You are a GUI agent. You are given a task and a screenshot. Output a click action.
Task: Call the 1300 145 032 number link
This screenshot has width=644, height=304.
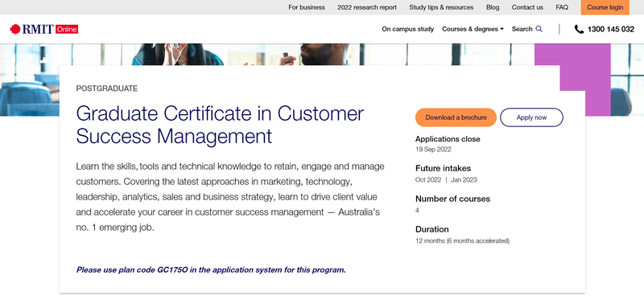pos(611,29)
